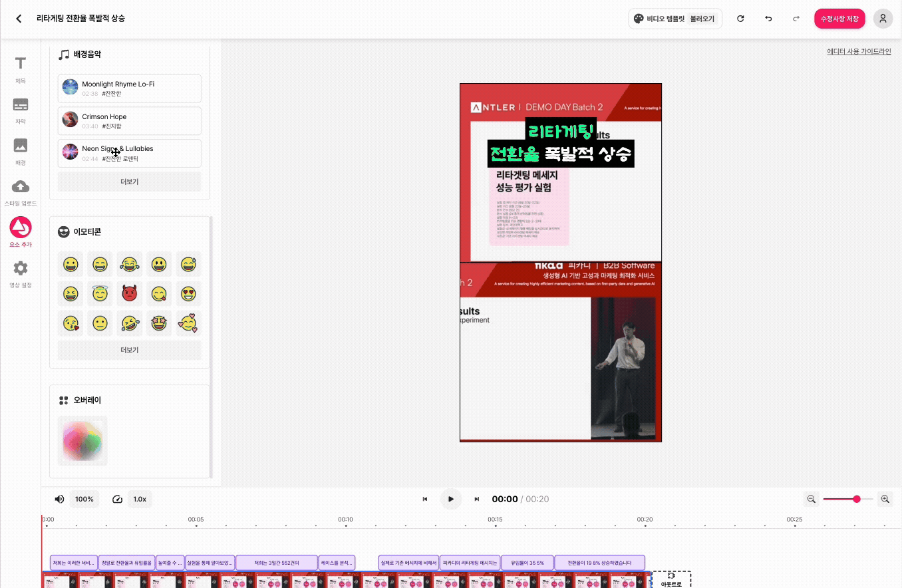The height and width of the screenshot is (588, 902).
Task: Play the video preview
Action: pyautogui.click(x=451, y=499)
